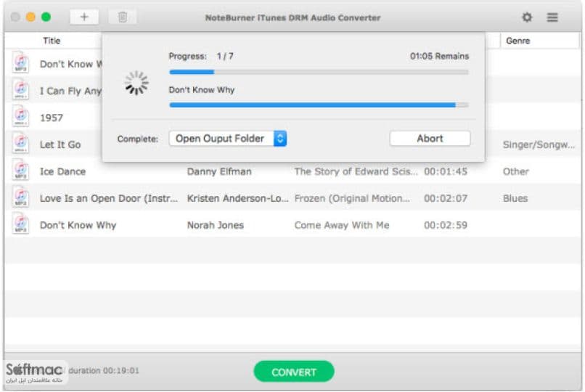Click duration 00:02:59
585x392 pixels.
(x=446, y=225)
